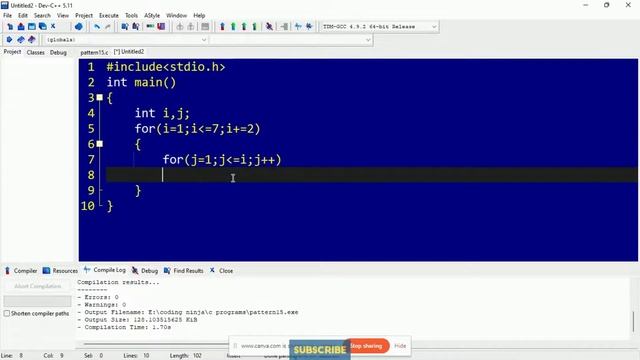This screenshot has height=360, width=640.
Task: Open the TDM-GCC compiler set dropdown
Action: coord(434,27)
